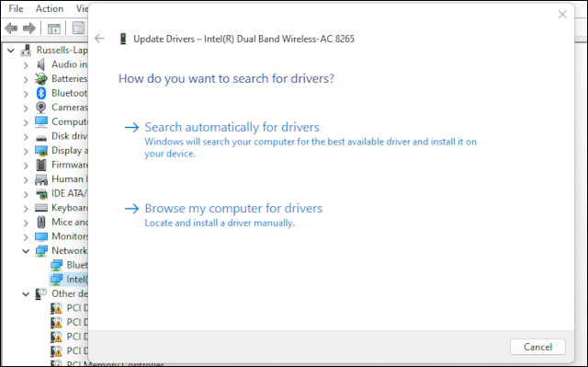Viewport: 588px width, 367px height.
Task: Click the forward arrow toolbar icon
Action: pyautogui.click(x=29, y=29)
